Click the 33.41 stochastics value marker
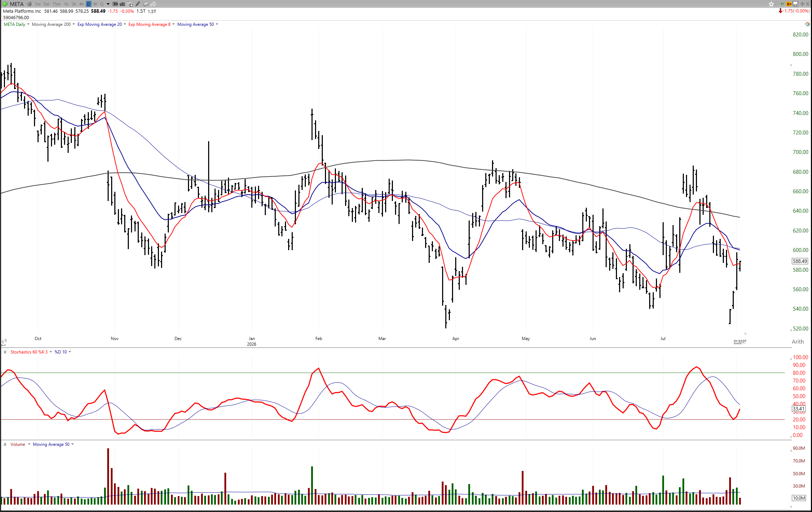The width and height of the screenshot is (812, 512). coord(799,409)
